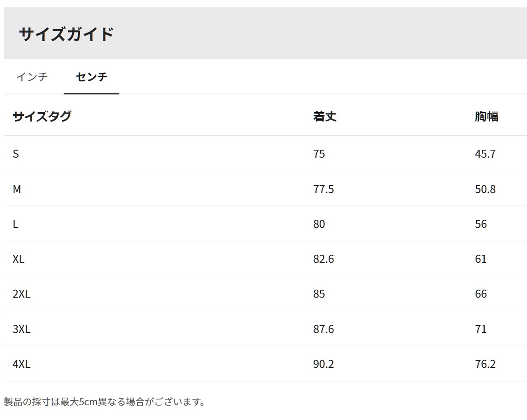Switch to the インチ tab
The height and width of the screenshot is (420, 527).
tap(32, 77)
